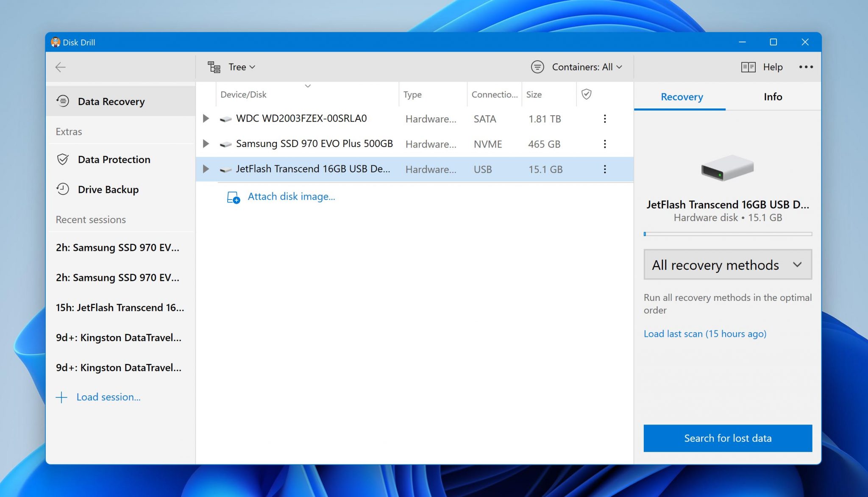
Task: Click Search for lost data button
Action: [x=728, y=437]
